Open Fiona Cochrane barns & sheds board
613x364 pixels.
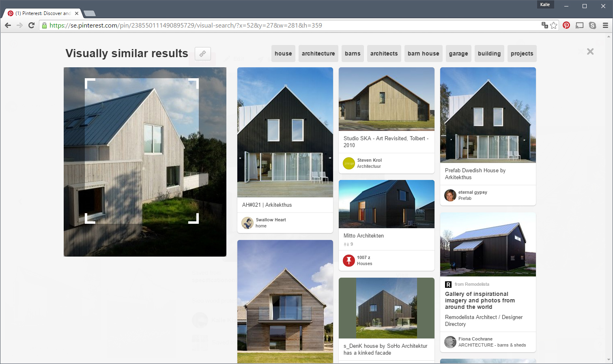pos(492,345)
